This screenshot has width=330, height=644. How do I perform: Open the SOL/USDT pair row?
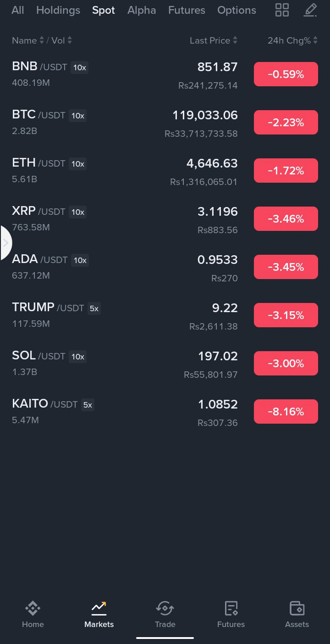(124, 364)
